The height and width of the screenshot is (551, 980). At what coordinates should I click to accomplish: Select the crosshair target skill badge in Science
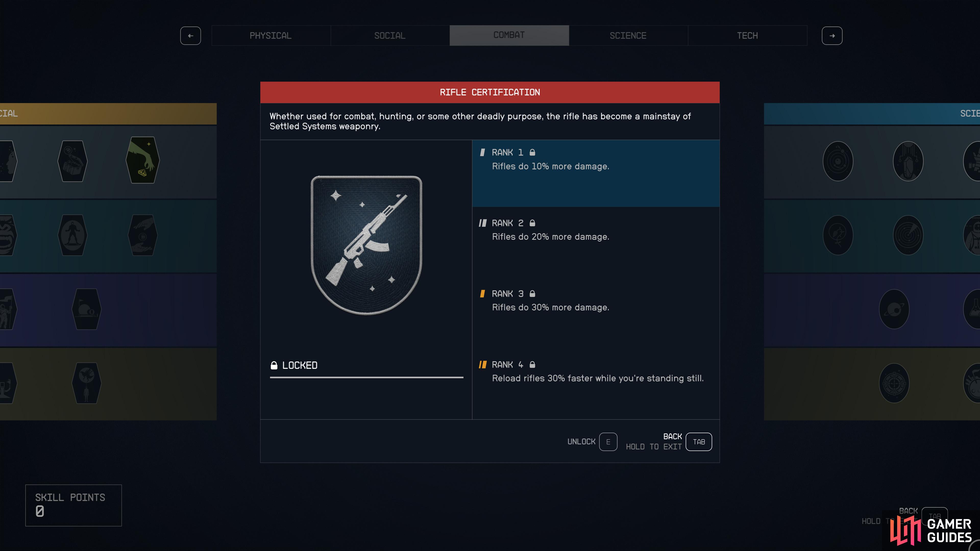tap(894, 383)
